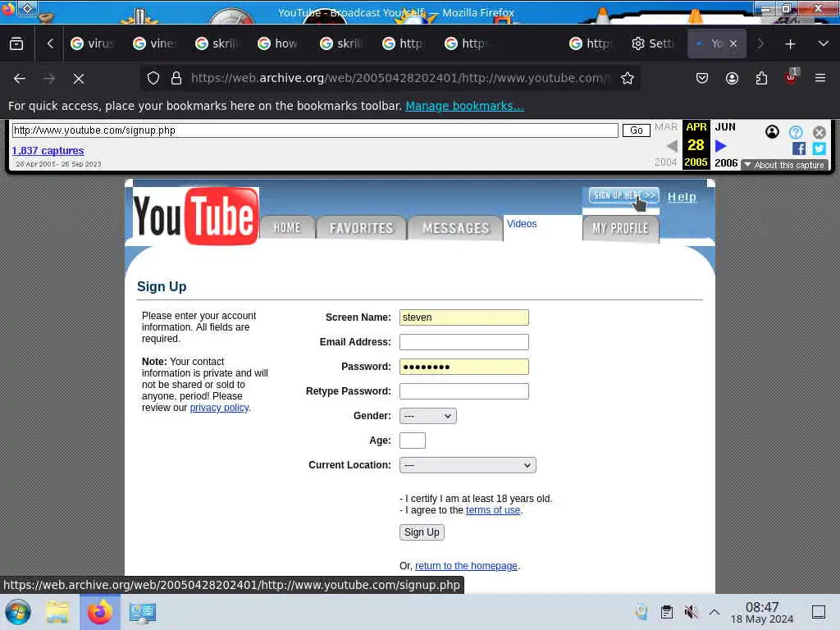Click the Screen Name field

[x=464, y=317]
